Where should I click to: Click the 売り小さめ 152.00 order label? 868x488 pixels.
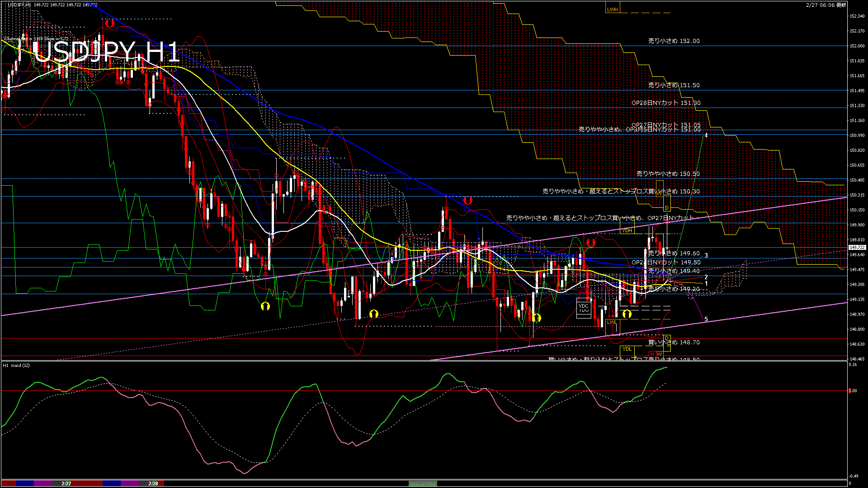point(674,41)
